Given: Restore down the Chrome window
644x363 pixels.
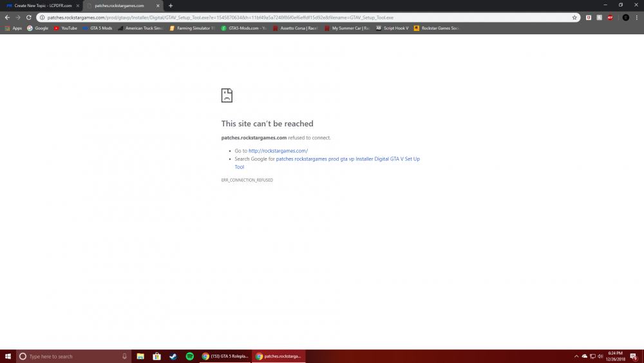Looking at the screenshot, I should [x=621, y=5].
